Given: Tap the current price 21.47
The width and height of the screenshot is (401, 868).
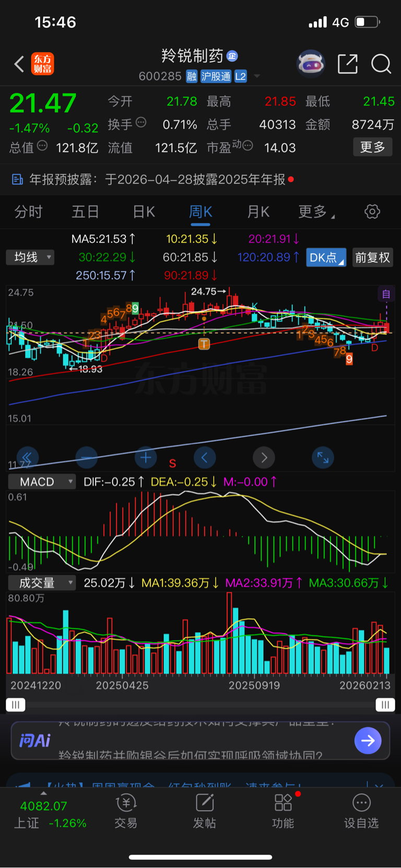Looking at the screenshot, I should [x=43, y=103].
